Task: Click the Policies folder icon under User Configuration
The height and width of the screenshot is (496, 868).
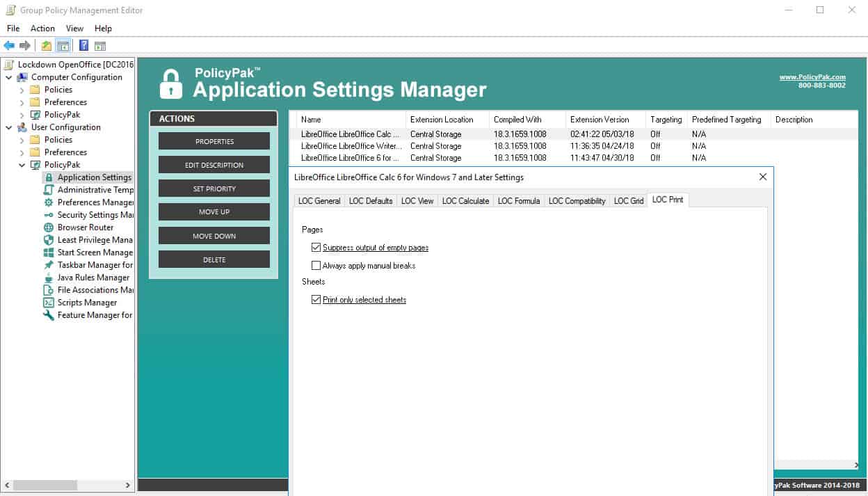Action: click(35, 140)
